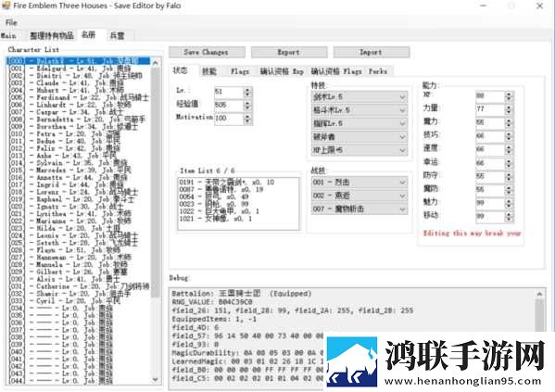The width and height of the screenshot is (555, 392).
Task: Click the 魔防 stat spinner
Action: coord(509,190)
